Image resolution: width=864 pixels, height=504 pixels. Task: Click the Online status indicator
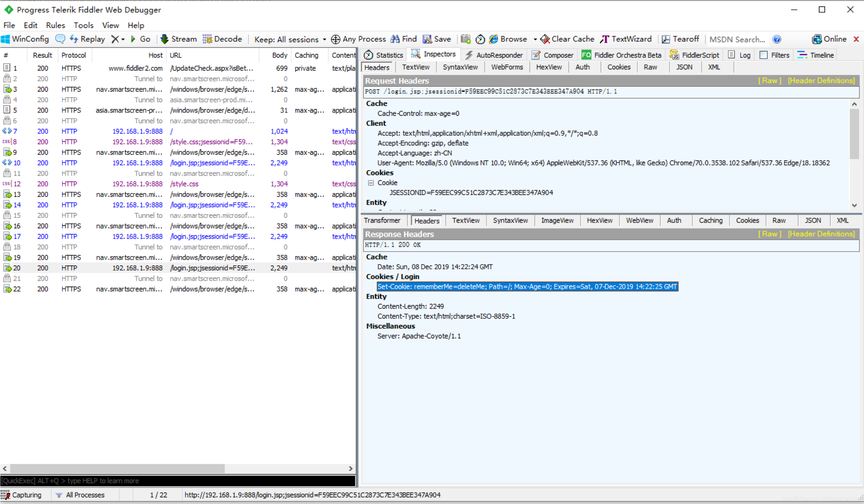pos(829,39)
